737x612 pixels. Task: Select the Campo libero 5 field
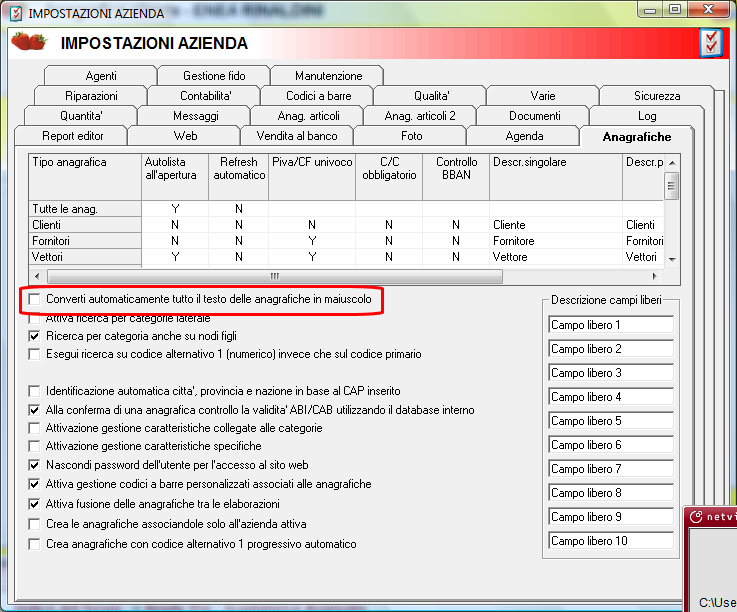pyautogui.click(x=611, y=421)
